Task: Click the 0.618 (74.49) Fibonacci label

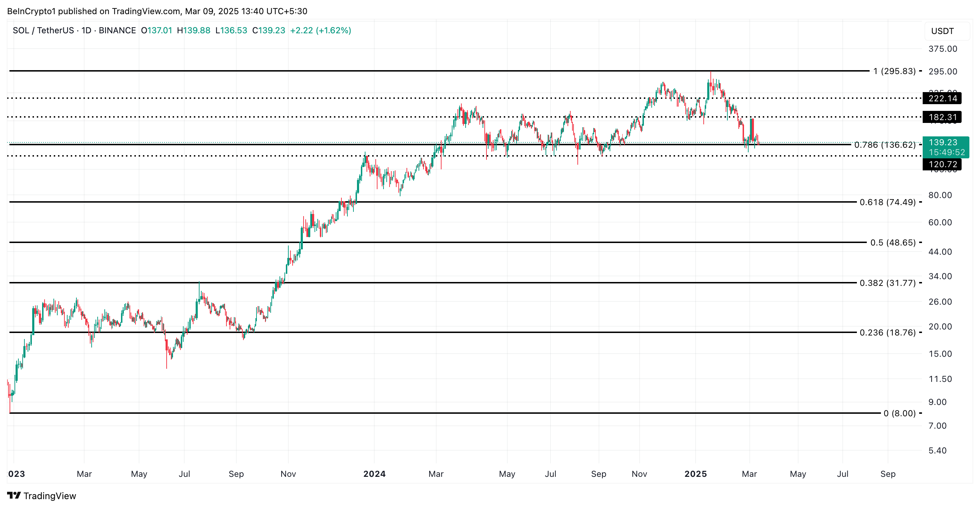Action: click(887, 202)
